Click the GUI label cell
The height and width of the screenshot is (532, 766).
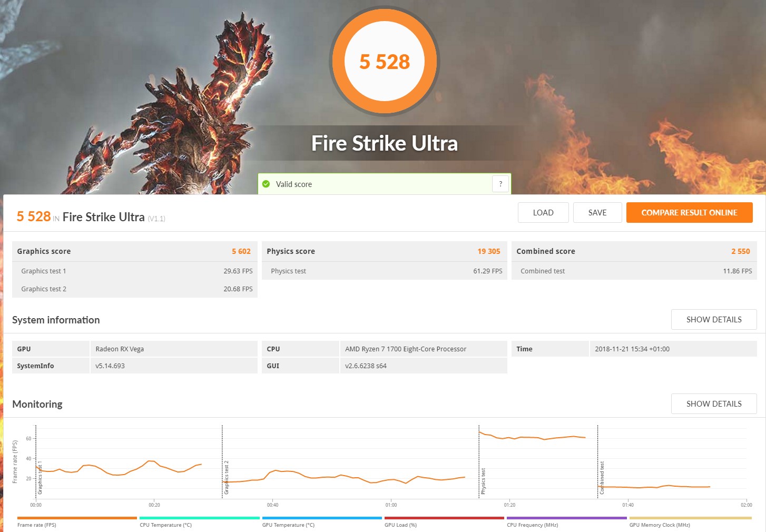point(300,366)
